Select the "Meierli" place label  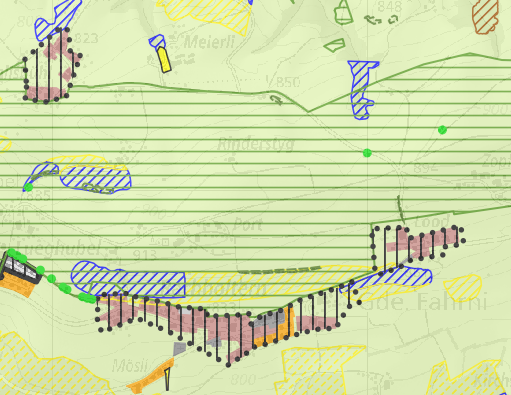pos(209,42)
